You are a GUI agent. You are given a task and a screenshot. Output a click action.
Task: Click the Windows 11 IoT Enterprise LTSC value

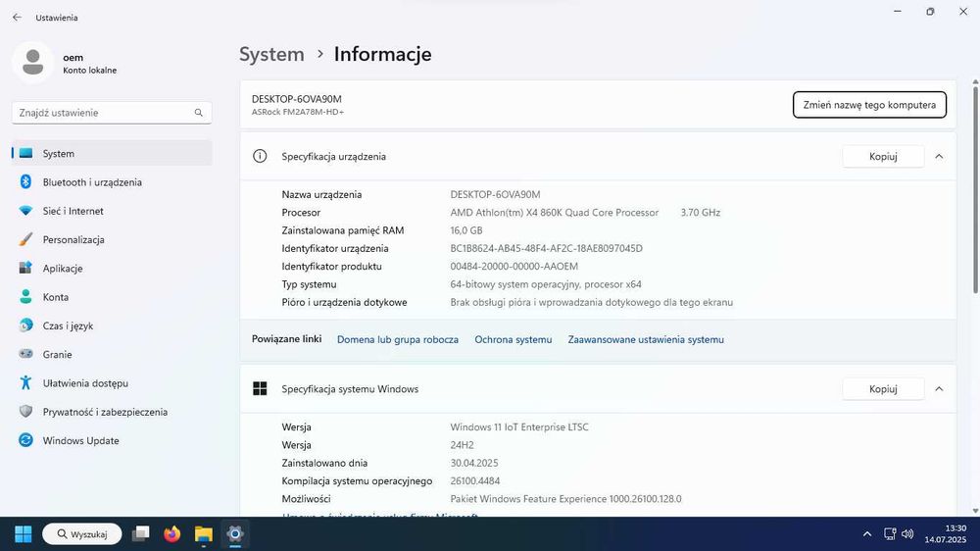tap(519, 427)
